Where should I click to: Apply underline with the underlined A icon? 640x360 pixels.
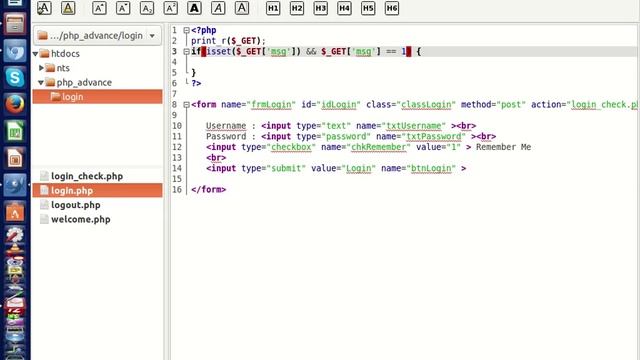(242, 8)
